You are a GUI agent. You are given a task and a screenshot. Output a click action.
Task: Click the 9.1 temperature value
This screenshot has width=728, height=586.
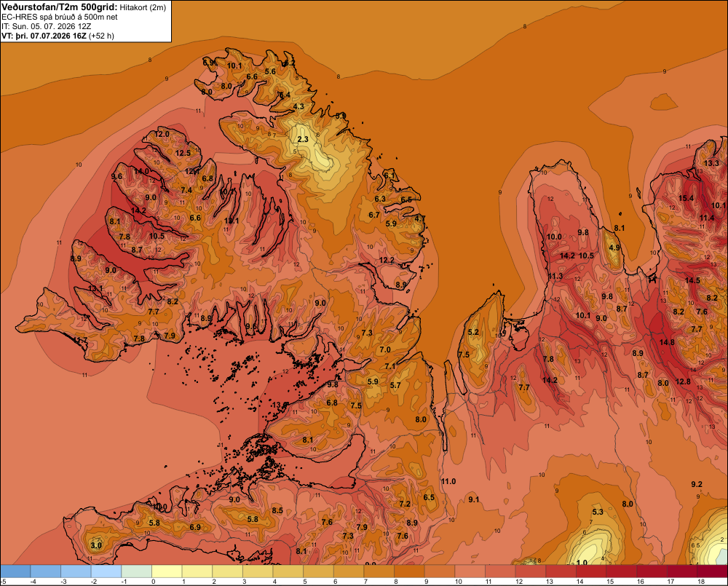tap(474, 499)
